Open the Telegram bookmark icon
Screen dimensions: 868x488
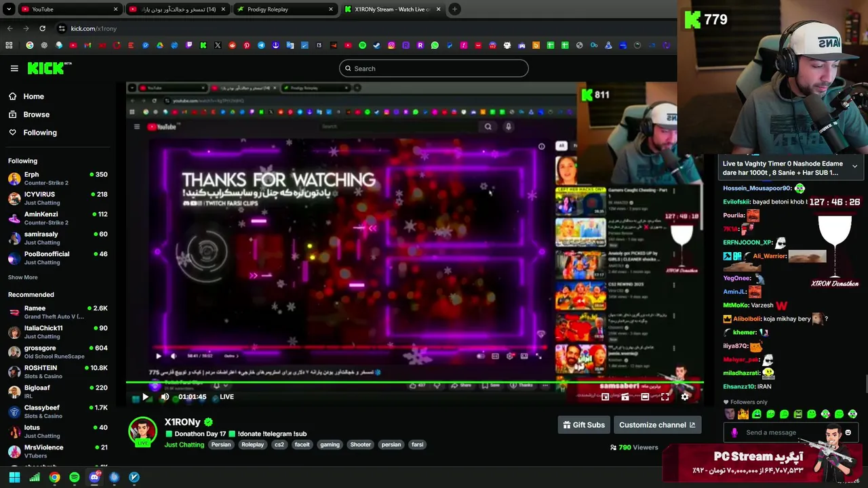(x=261, y=45)
